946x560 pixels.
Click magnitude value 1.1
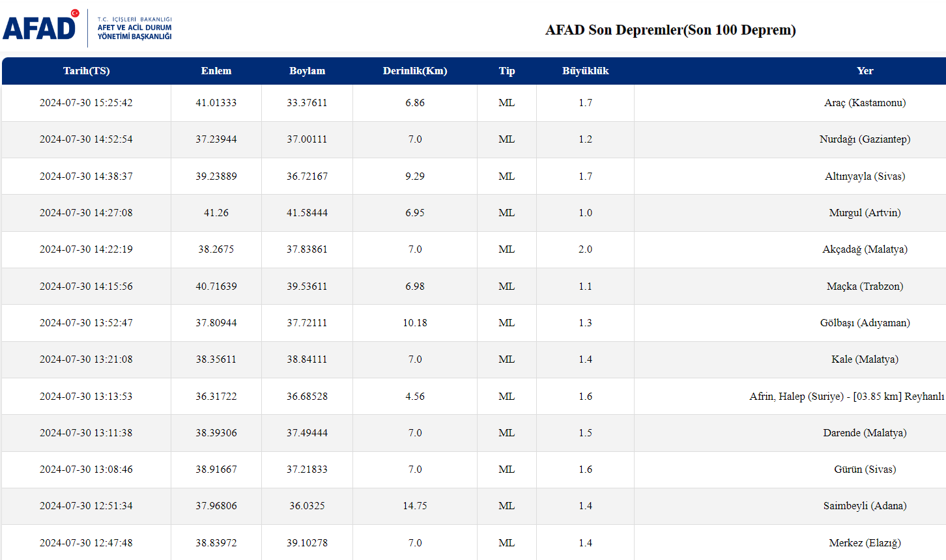pos(586,287)
